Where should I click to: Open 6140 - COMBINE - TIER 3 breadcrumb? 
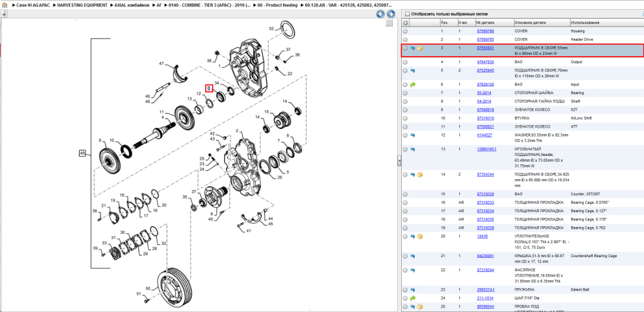click(x=209, y=5)
